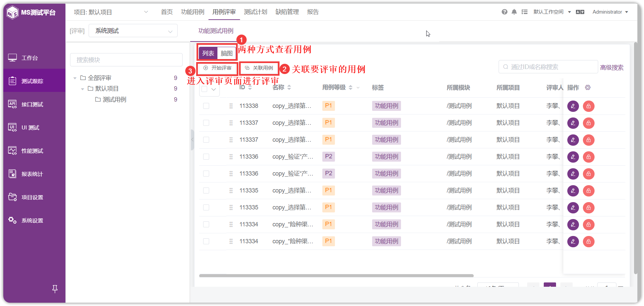Open the 项目: 默认项目 dropdown
644x306 pixels.
(x=111, y=12)
